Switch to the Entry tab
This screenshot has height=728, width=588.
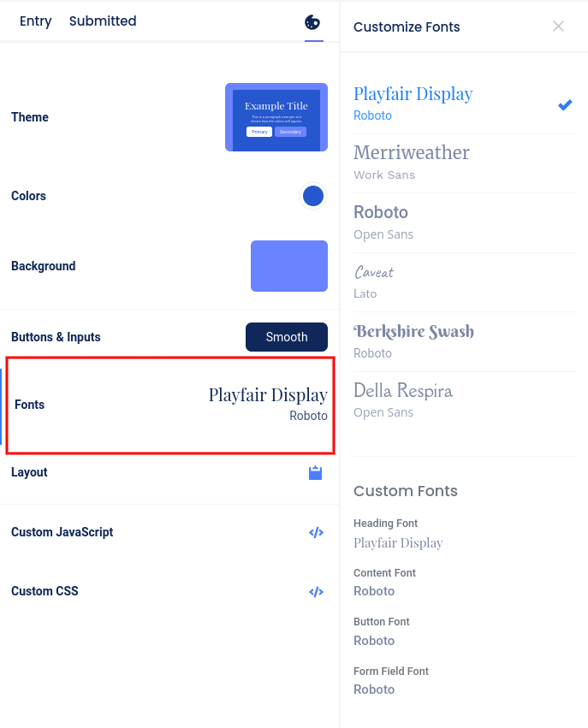point(36,21)
